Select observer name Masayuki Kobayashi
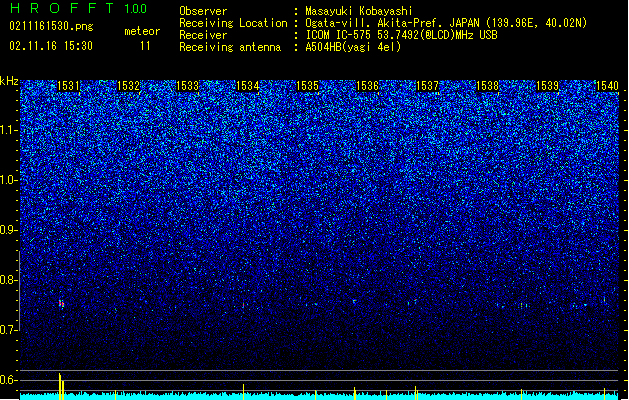629x400 pixels. point(359,11)
